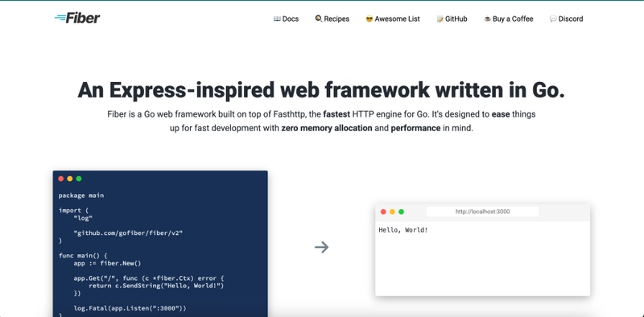This screenshot has width=644, height=317.
Task: Click the red dot on code window
Action: tap(61, 179)
